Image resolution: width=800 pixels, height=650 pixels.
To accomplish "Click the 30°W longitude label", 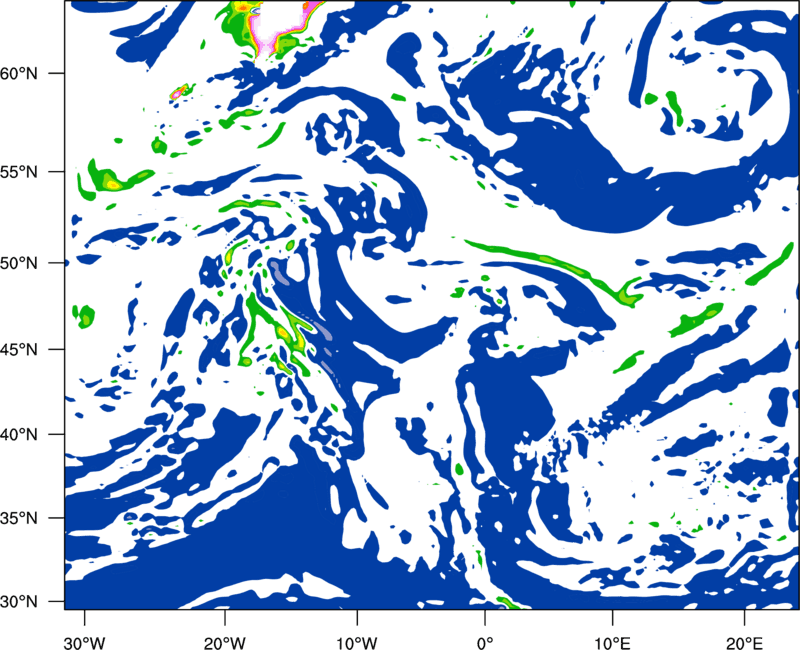I will (84, 643).
